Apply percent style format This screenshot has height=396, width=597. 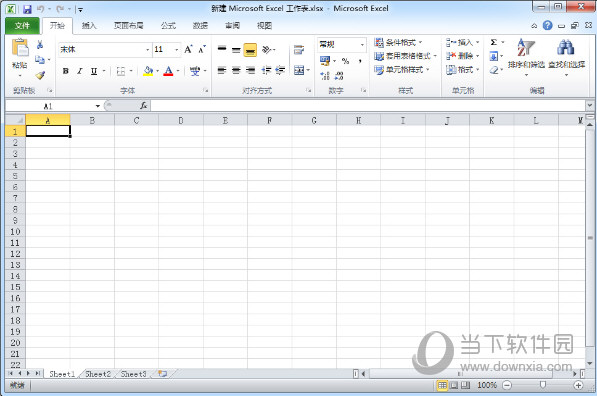pyautogui.click(x=345, y=61)
